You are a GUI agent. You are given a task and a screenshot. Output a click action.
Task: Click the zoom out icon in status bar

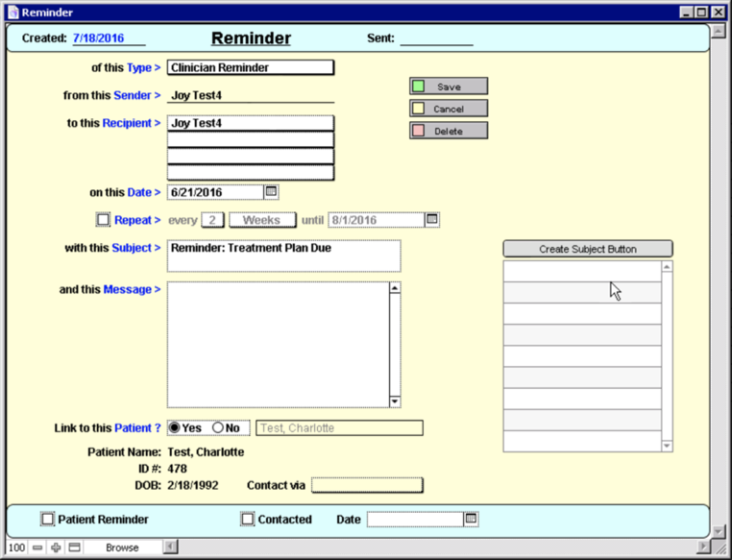click(x=37, y=548)
